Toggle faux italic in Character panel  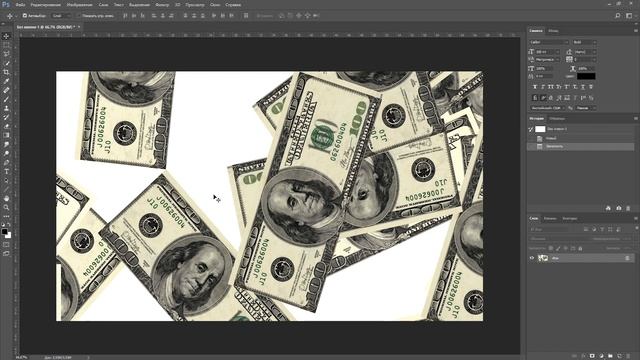point(543,87)
